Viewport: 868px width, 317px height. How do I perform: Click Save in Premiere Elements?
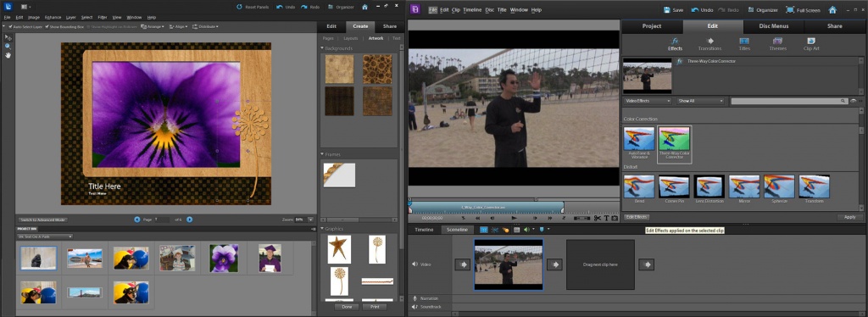pyautogui.click(x=673, y=10)
